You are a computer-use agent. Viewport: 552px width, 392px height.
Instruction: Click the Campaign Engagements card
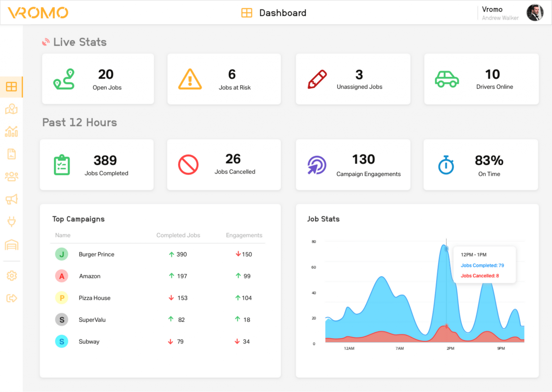353,164
